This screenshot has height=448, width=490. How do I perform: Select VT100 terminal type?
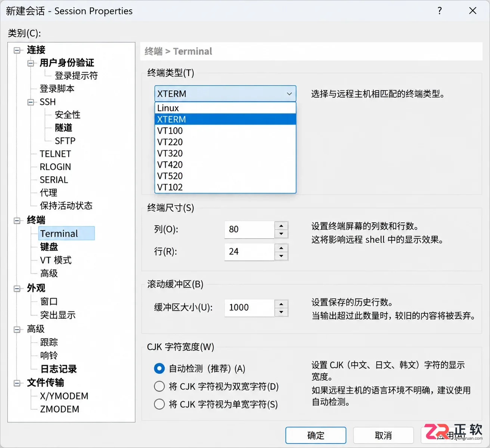click(225, 131)
